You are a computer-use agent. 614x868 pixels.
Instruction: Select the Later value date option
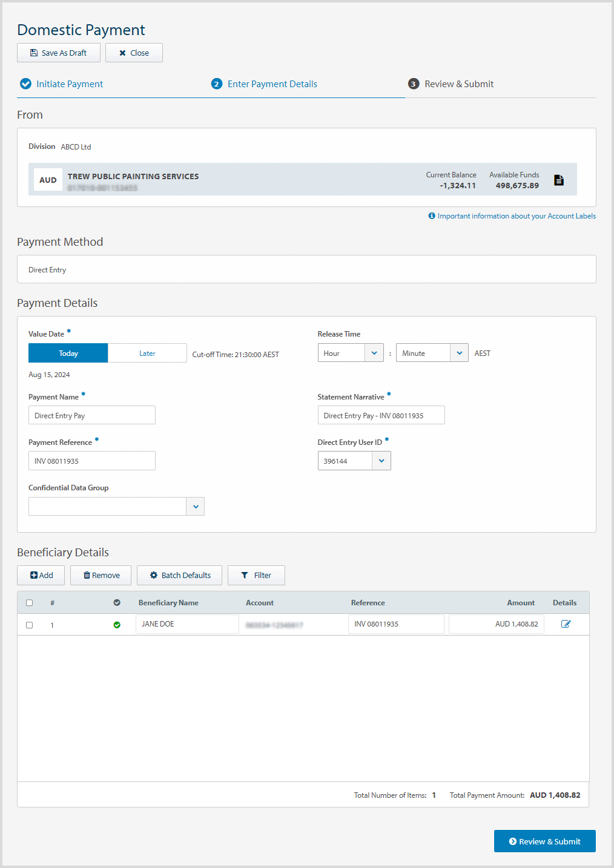(147, 353)
